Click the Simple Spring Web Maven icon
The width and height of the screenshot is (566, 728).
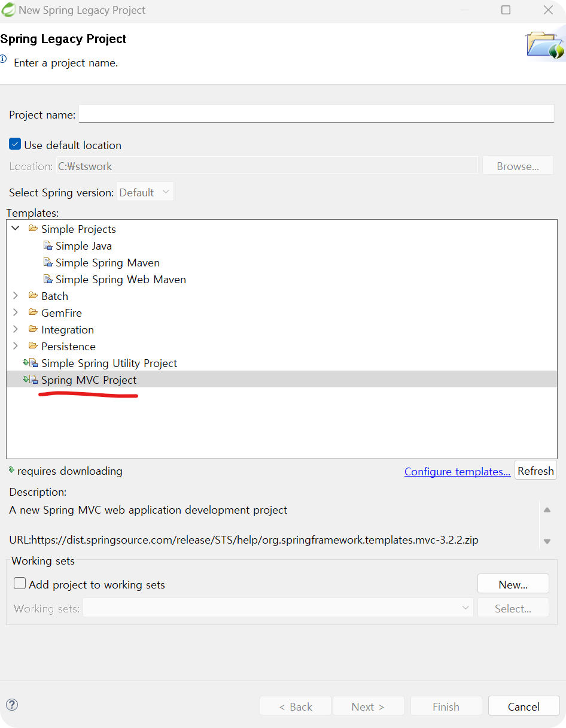48,280
